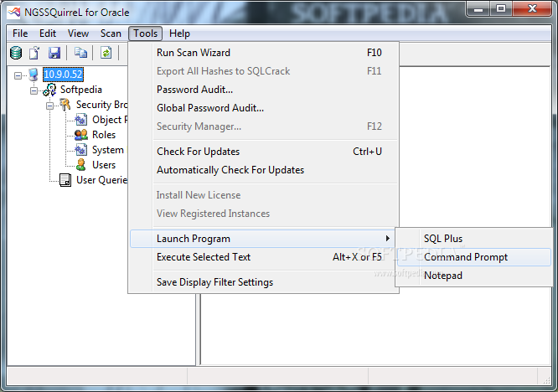Screen dimensions: 558x392
Task: Maximize the NGSSQuirreL window
Action: pos(501,9)
